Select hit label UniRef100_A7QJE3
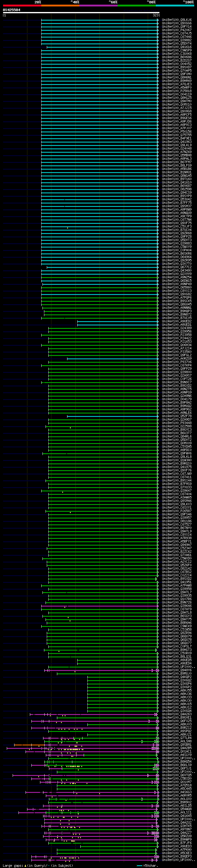197x868 pixels. [177, 84]
